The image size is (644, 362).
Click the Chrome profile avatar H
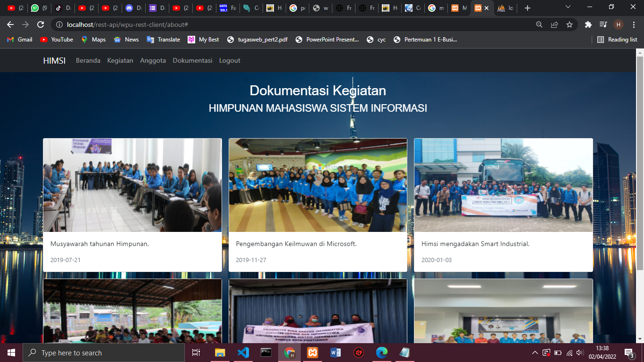(x=619, y=25)
